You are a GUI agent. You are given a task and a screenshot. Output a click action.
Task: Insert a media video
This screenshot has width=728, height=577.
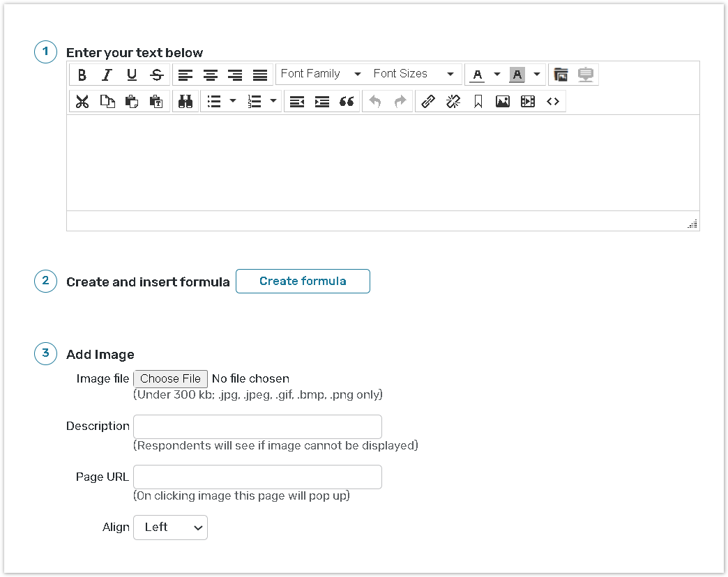pyautogui.click(x=528, y=102)
